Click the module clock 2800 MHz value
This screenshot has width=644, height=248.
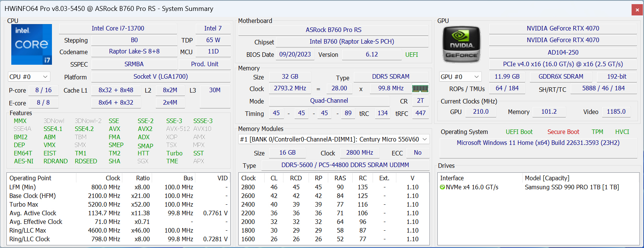click(359, 153)
